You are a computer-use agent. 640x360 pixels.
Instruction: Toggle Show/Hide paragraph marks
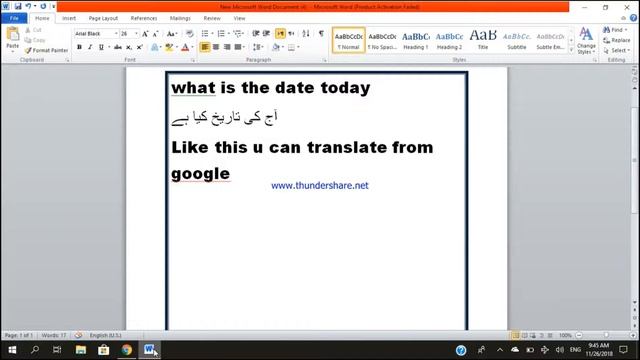point(322,33)
